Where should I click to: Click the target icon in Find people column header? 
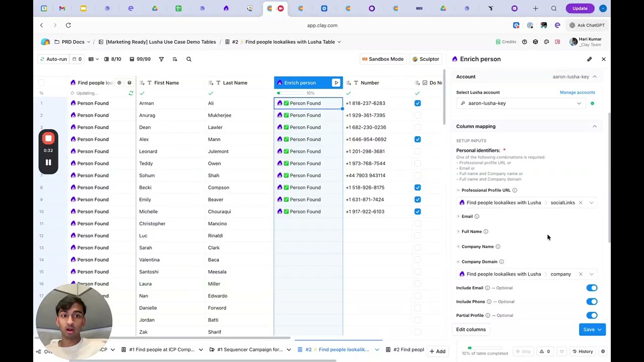click(119, 83)
